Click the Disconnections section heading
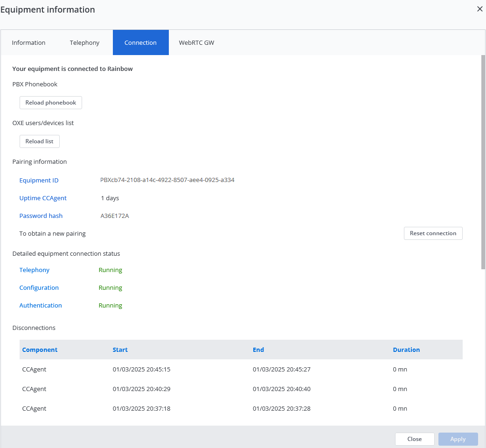This screenshot has width=486, height=448. coord(34,328)
